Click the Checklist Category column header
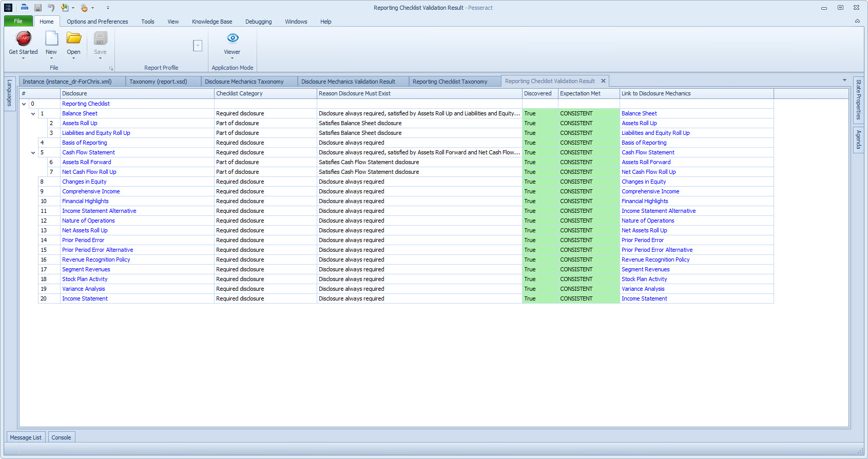 pos(265,93)
